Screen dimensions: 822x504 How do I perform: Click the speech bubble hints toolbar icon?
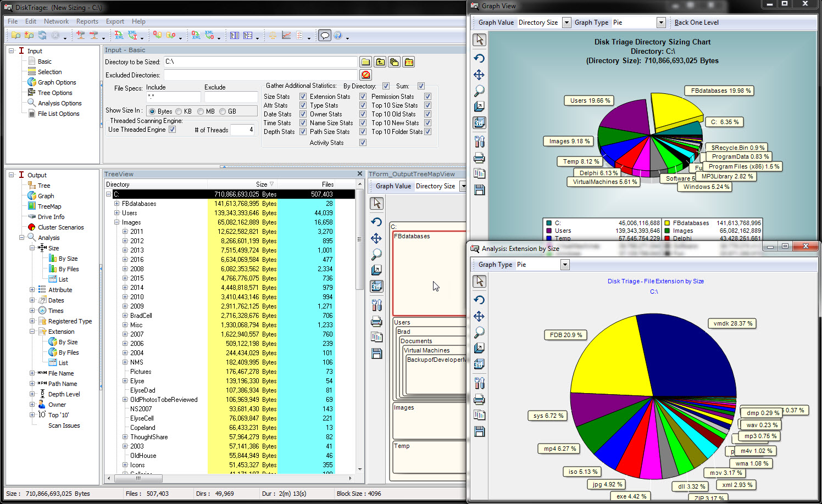[x=325, y=35]
